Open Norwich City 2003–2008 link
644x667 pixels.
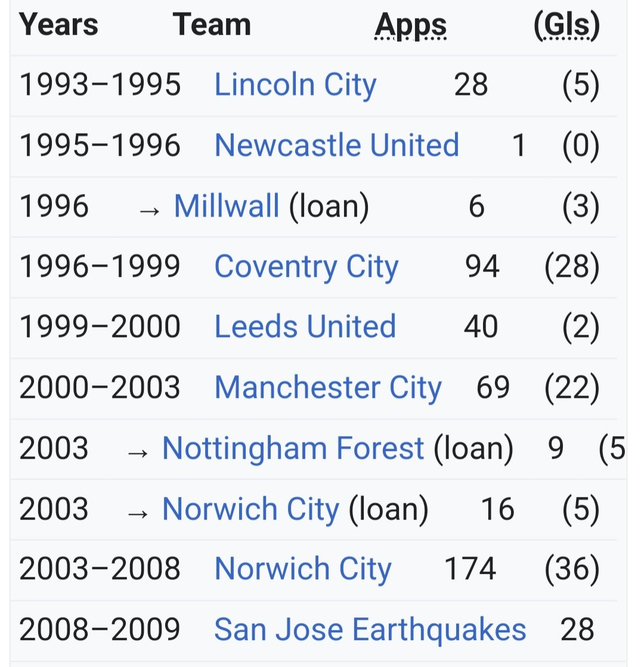pyautogui.click(x=303, y=569)
